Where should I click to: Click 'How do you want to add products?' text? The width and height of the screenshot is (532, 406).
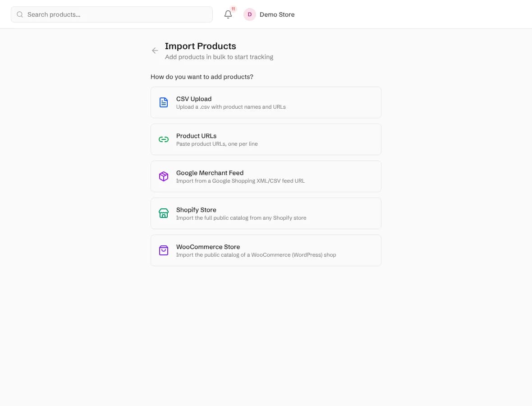202,77
